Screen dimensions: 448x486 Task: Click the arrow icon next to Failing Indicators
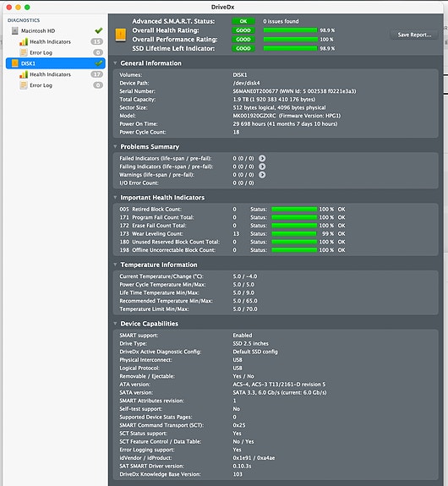coord(262,167)
